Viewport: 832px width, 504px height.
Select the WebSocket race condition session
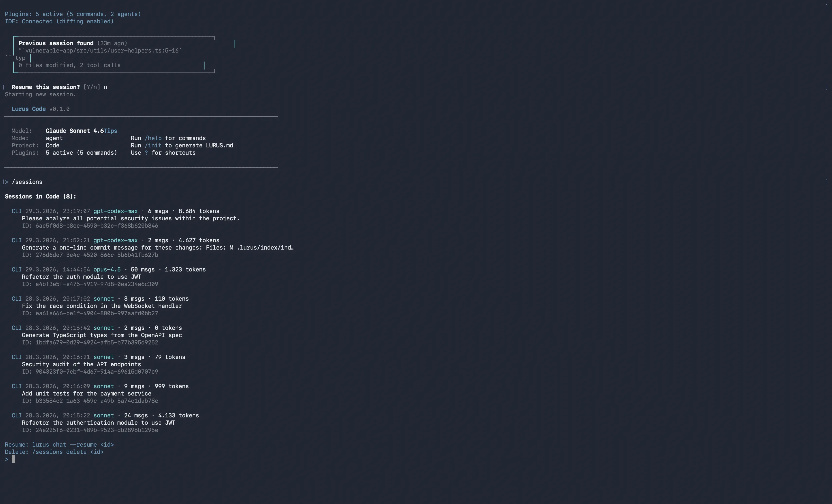101,306
